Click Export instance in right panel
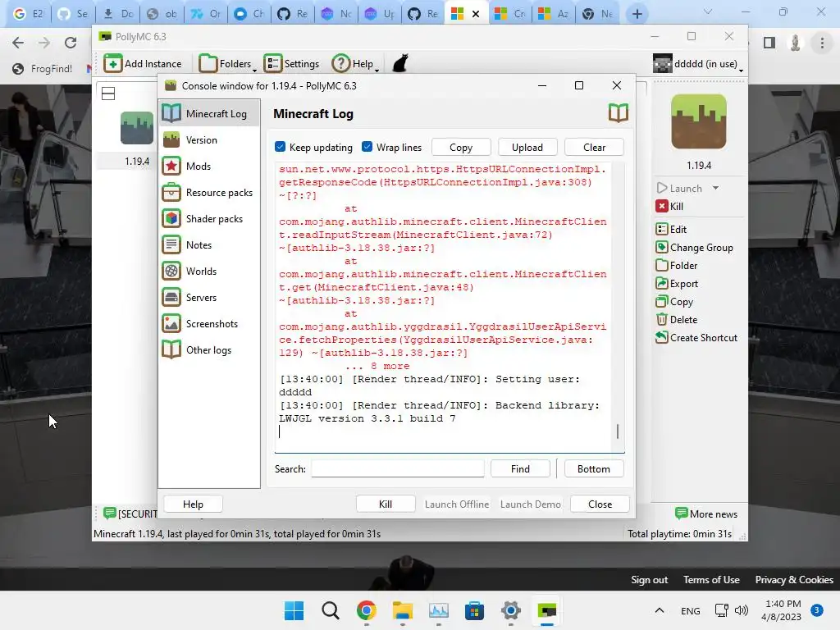This screenshot has width=840, height=630. click(x=677, y=283)
